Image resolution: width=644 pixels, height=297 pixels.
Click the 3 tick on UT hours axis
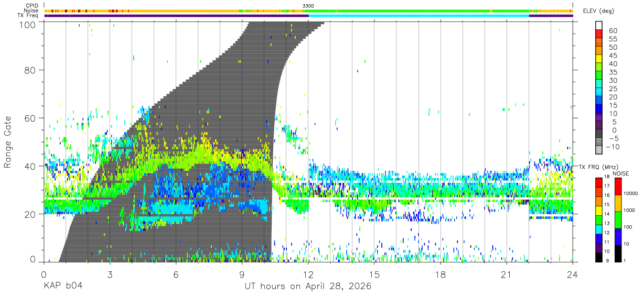tap(110, 275)
